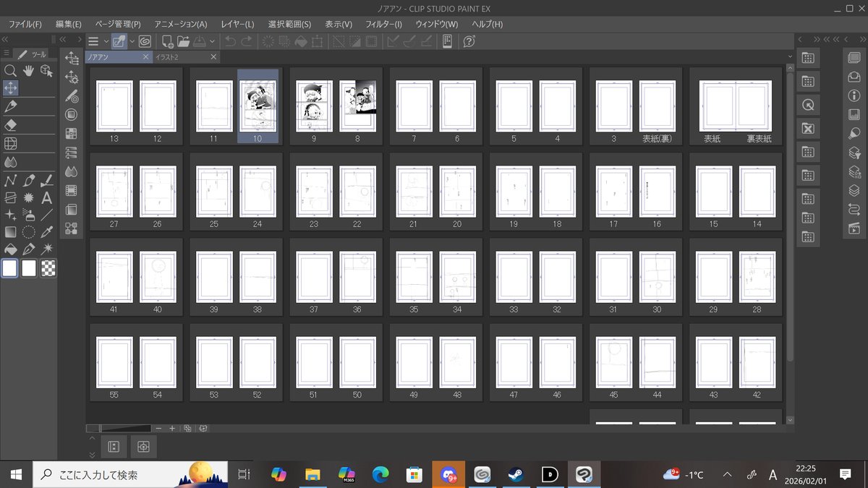This screenshot has height=488, width=868.
Task: Open the ページ管理(P) menu
Action: pyautogui.click(x=118, y=24)
